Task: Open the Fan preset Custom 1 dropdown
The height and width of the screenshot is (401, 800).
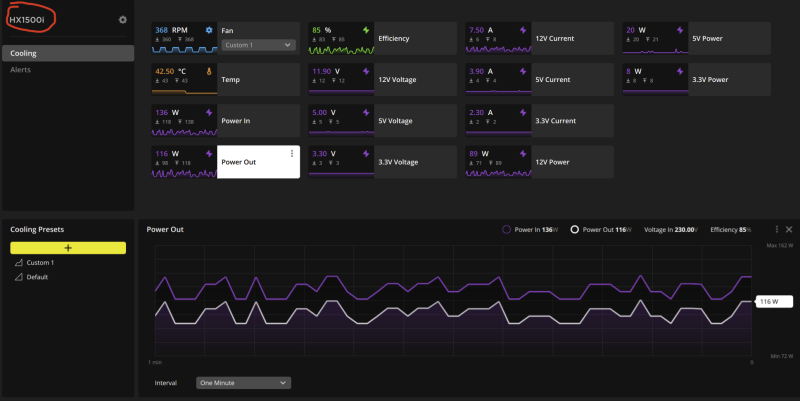Action: coord(258,45)
